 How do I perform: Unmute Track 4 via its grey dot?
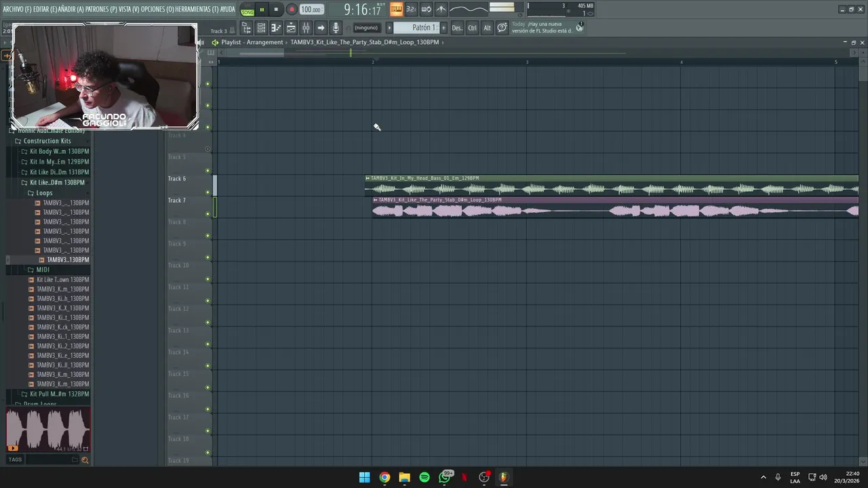click(208, 149)
